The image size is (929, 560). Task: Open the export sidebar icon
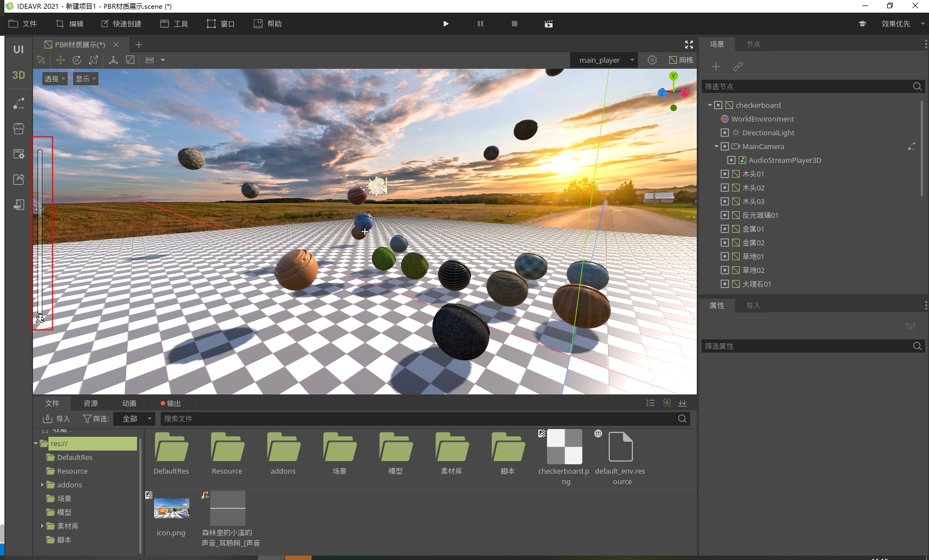[18, 179]
